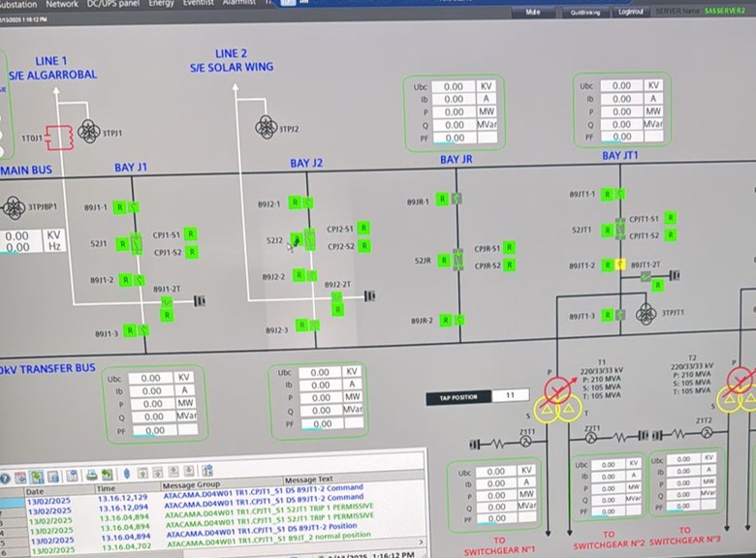Screen dimensions: 756x558
Task: Toggle the R indicator beside 89J1-1
Action: [119, 206]
